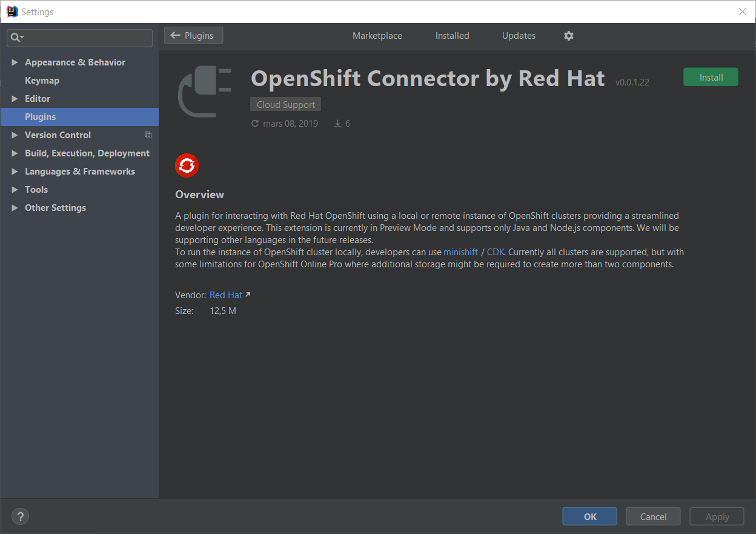Click the search magnifier icon
Image resolution: width=756 pixels, height=534 pixels.
tap(16, 38)
